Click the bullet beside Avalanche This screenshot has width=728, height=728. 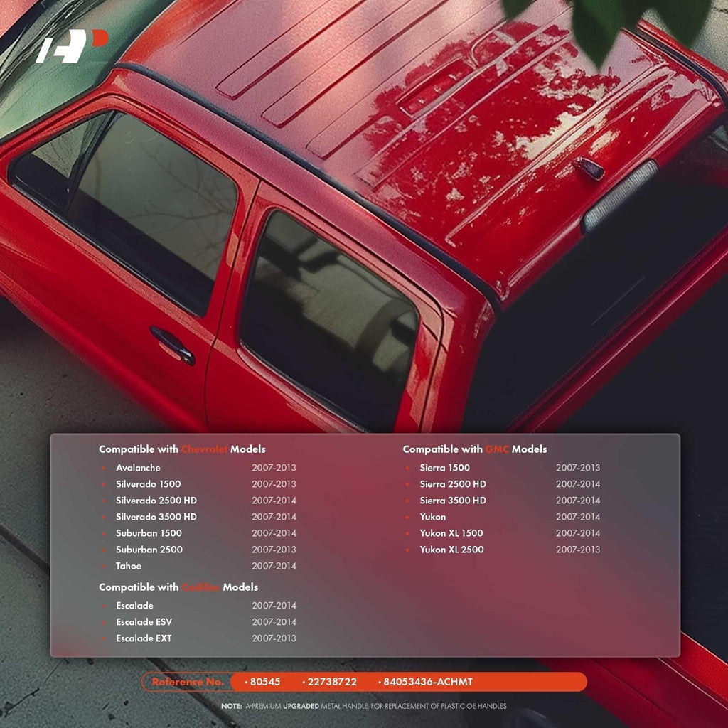point(103,468)
